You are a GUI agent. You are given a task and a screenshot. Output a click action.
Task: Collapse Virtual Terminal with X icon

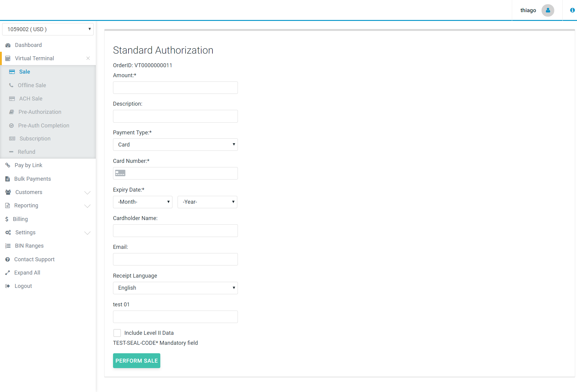[x=88, y=58]
